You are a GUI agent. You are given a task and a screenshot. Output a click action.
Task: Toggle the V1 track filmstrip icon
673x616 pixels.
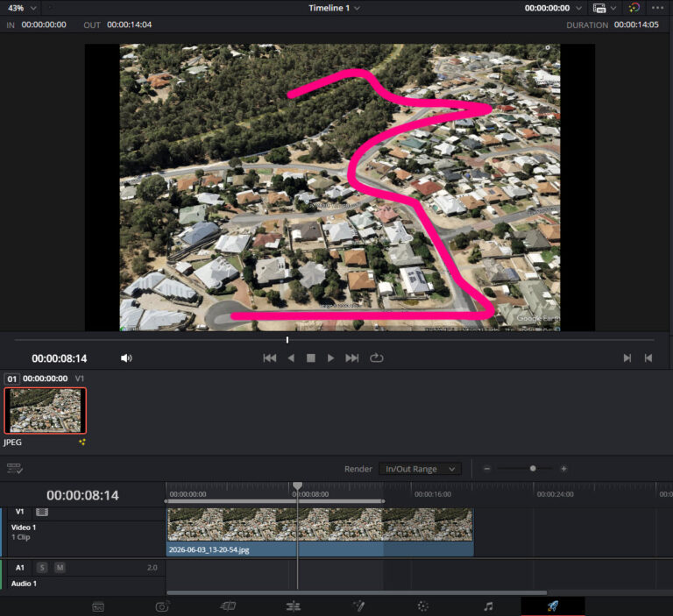pyautogui.click(x=42, y=512)
